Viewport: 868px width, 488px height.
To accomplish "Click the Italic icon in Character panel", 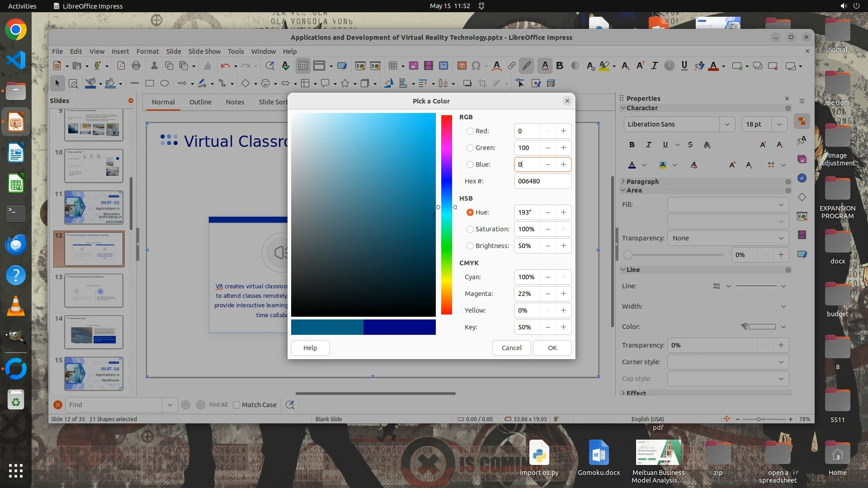I will [x=648, y=145].
